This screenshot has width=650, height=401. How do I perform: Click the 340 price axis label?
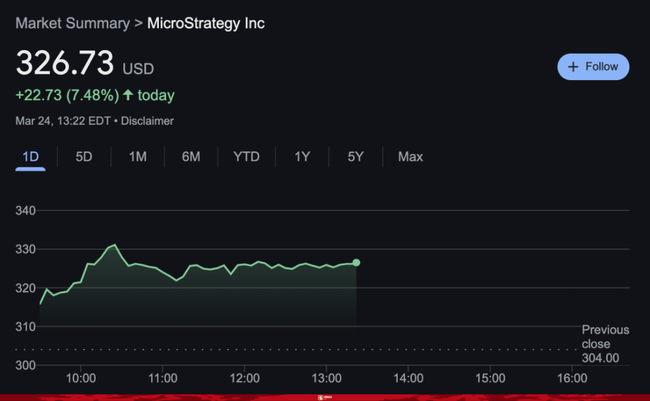click(25, 211)
